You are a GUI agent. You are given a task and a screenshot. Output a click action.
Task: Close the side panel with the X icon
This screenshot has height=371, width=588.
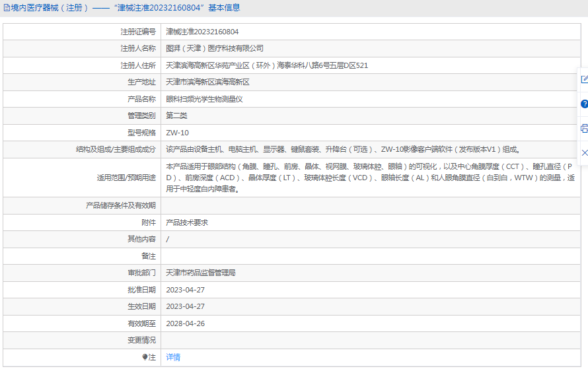(585, 152)
